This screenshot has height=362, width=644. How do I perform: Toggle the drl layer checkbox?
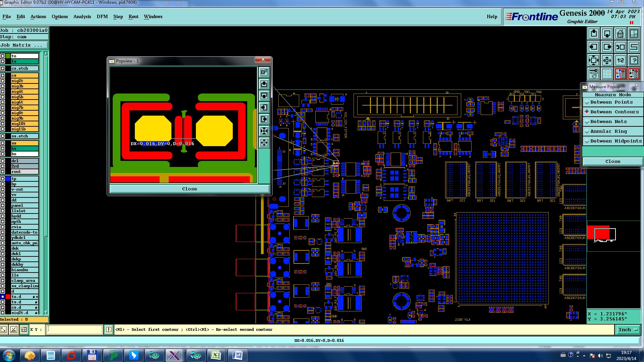pos(3,161)
